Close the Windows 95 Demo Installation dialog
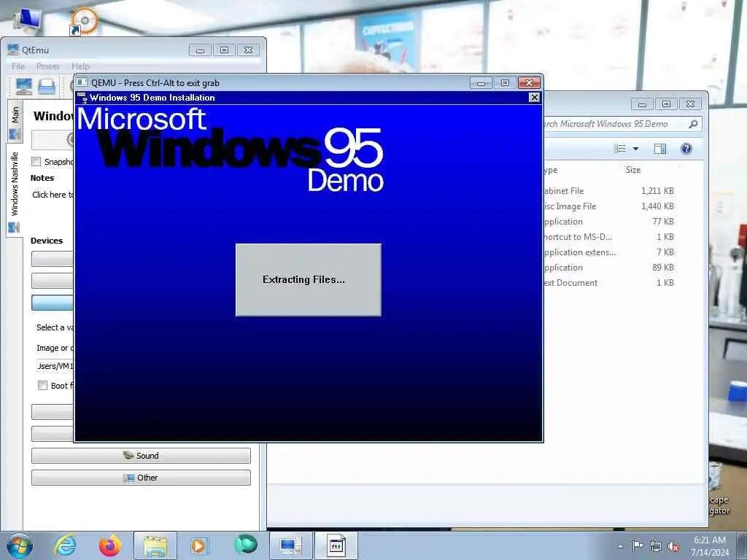Image resolution: width=747 pixels, height=560 pixels. click(x=534, y=98)
